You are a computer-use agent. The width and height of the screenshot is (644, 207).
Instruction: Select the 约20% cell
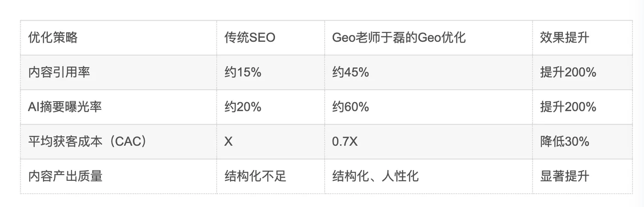pyautogui.click(x=243, y=107)
